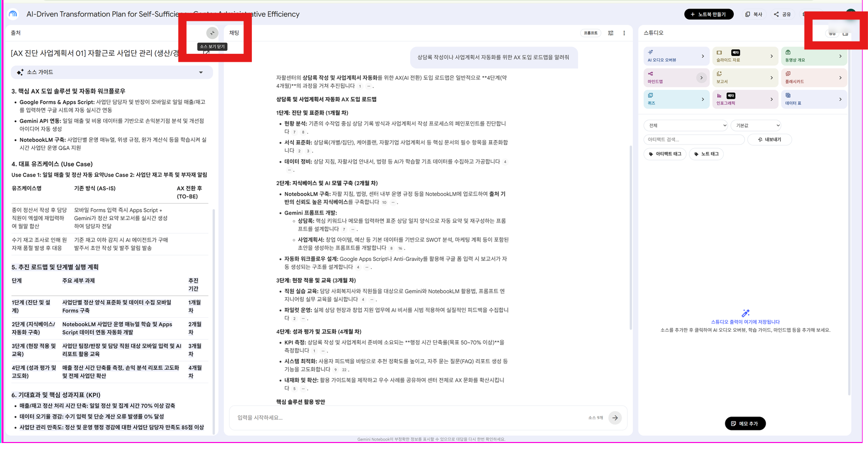Viewport: 868px width, 452px height.
Task: Open the chat settings sliders icon
Action: [x=611, y=33]
